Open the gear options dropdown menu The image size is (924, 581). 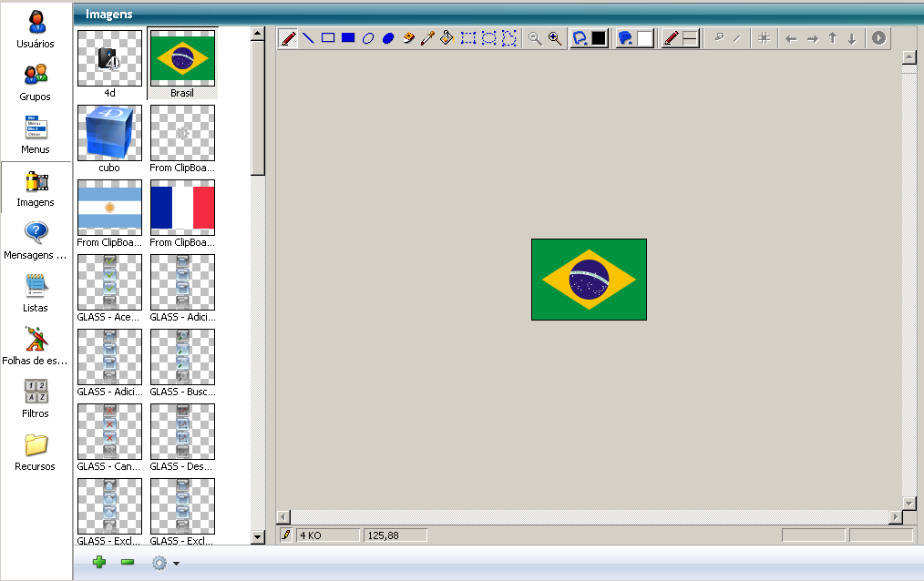[164, 563]
